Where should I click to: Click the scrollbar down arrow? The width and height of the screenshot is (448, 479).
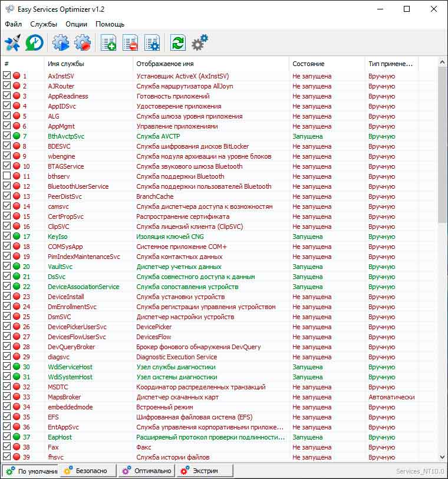coord(442,457)
